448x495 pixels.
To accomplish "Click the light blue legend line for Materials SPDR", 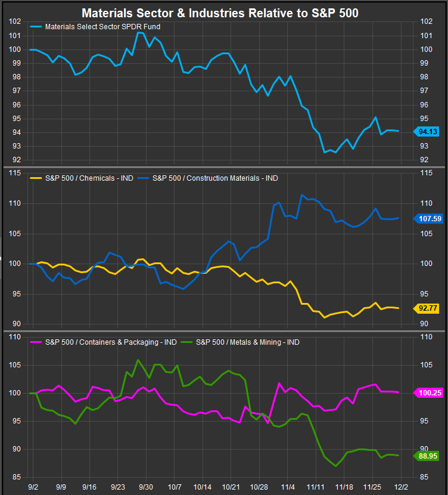I will tap(36, 27).
